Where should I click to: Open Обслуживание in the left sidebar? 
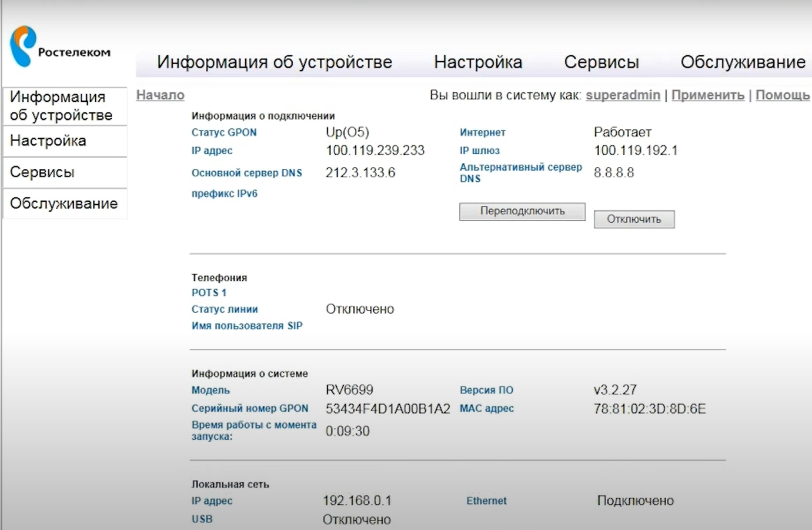click(x=64, y=204)
